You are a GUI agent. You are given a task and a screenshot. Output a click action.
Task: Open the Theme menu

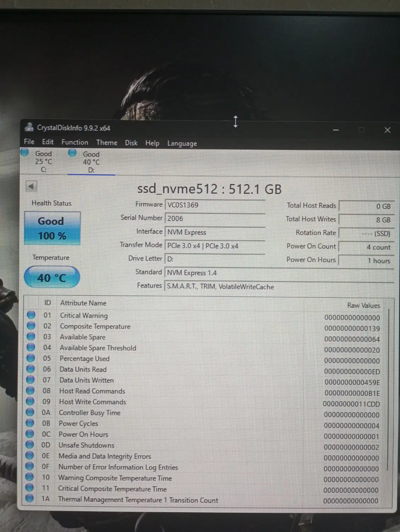click(x=107, y=143)
